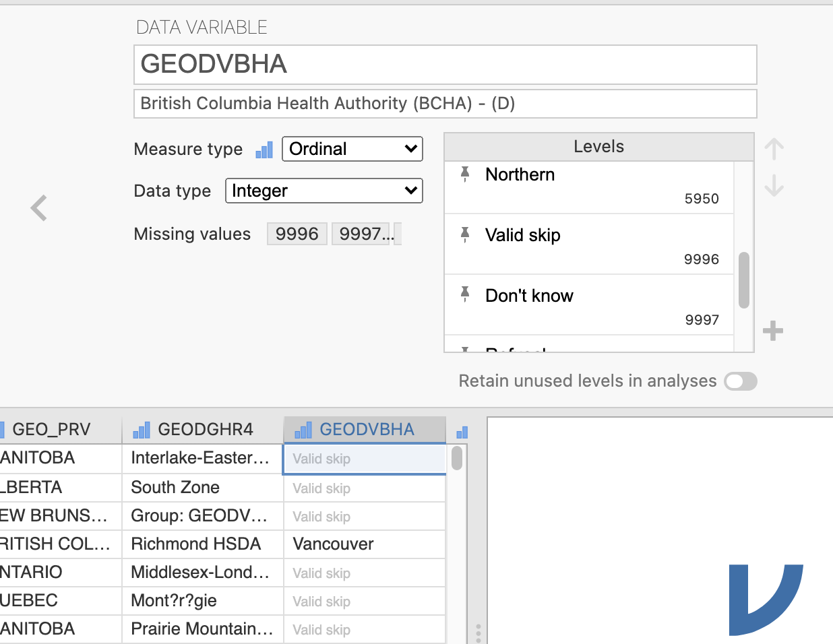Click the variable description text field

[445, 104]
